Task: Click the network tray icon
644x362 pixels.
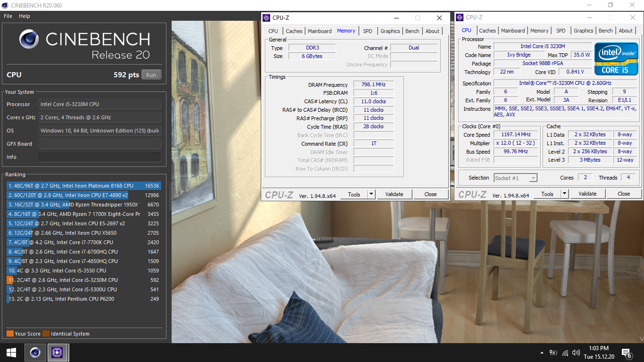Action: point(565,353)
